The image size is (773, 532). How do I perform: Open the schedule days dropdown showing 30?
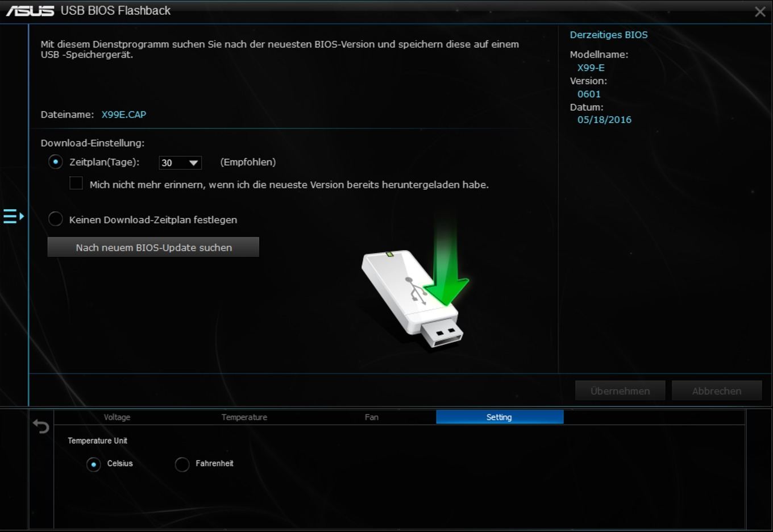[180, 163]
